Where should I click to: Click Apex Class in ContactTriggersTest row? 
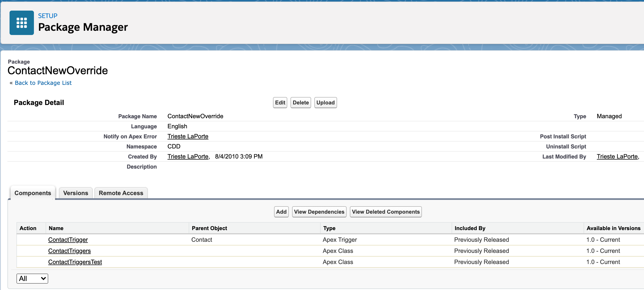click(x=338, y=262)
